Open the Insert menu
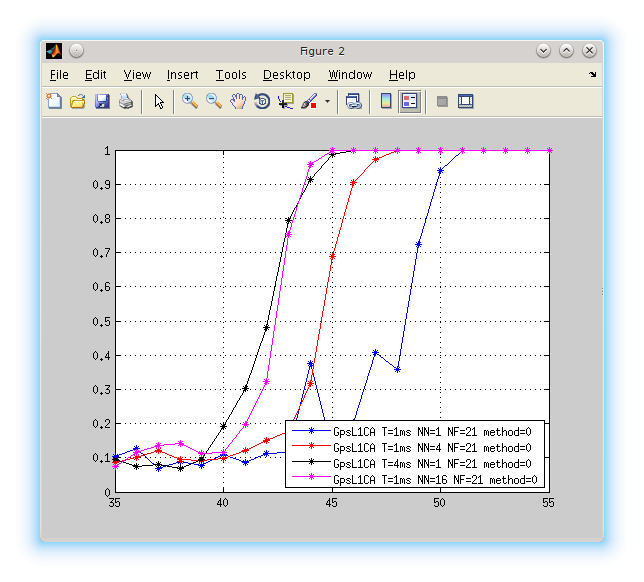This screenshot has width=644, height=582. point(182,75)
